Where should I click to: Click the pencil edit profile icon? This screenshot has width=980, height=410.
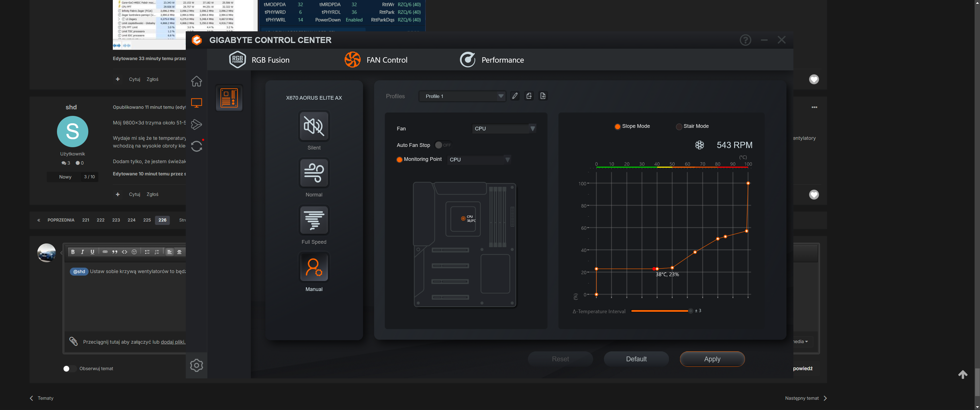(515, 96)
